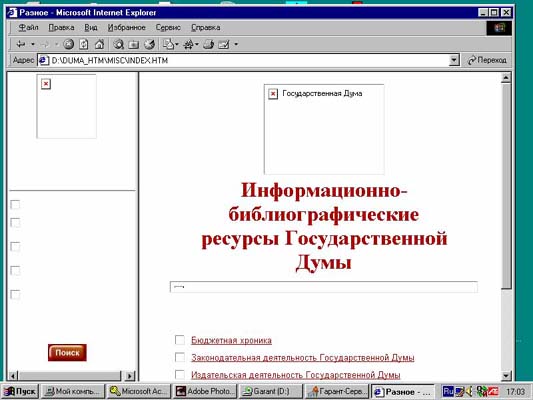Click the 17:03 clock in tray
This screenshot has width=533, height=400.
click(515, 392)
